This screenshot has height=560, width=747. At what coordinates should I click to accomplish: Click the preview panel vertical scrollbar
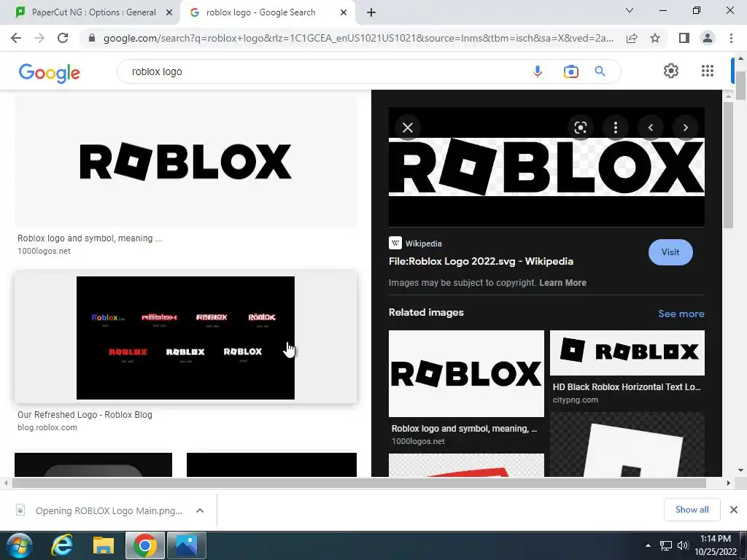coord(728,166)
